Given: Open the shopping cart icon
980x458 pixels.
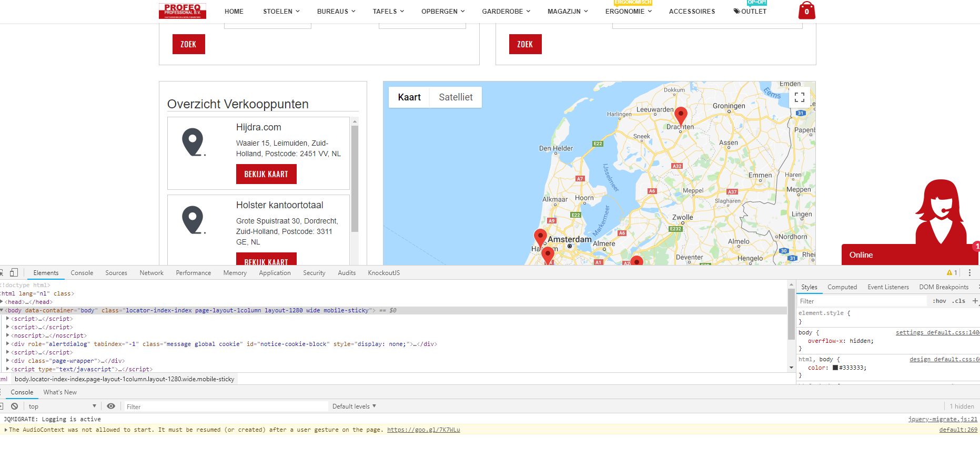Looking at the screenshot, I should (806, 11).
